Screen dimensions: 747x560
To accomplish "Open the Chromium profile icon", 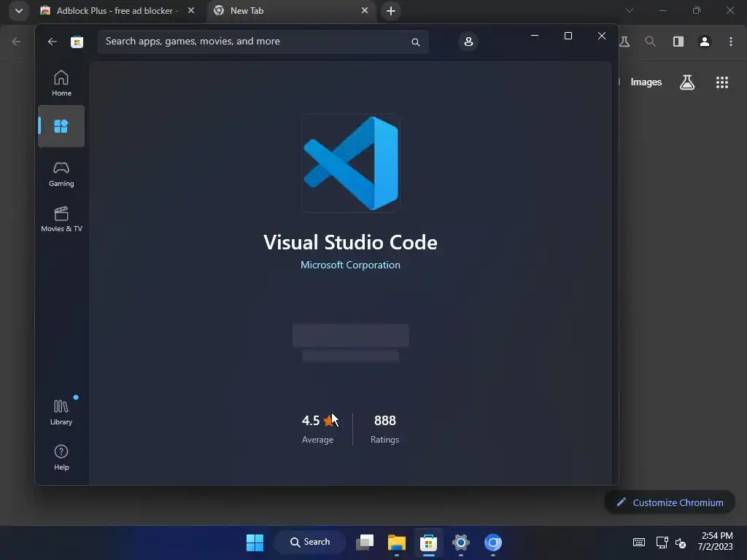I will pyautogui.click(x=705, y=42).
